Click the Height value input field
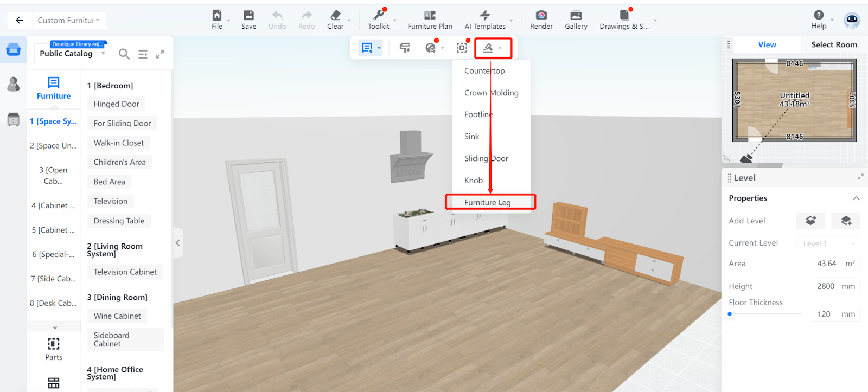The width and height of the screenshot is (868, 392). point(826,286)
